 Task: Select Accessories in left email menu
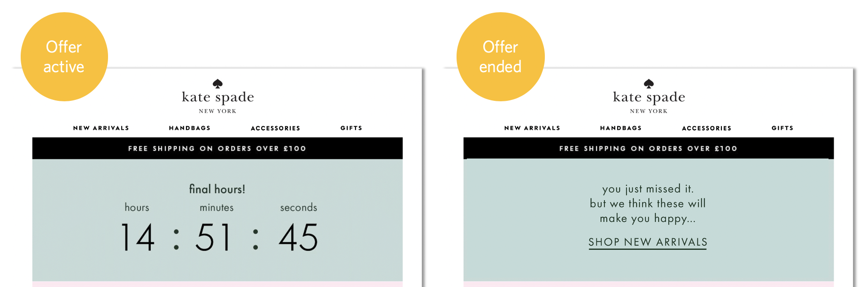pyautogui.click(x=275, y=128)
